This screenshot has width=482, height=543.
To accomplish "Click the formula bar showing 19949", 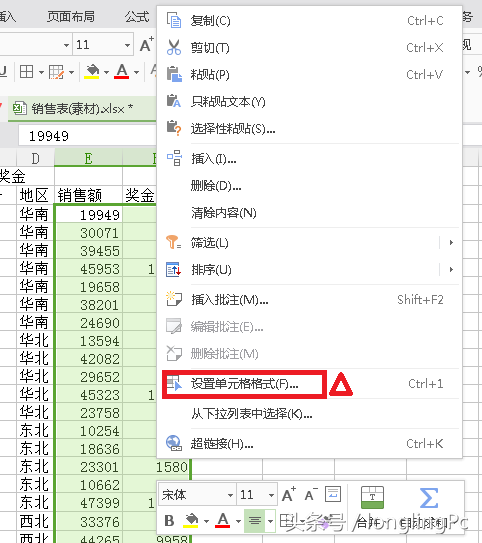I will [87, 136].
